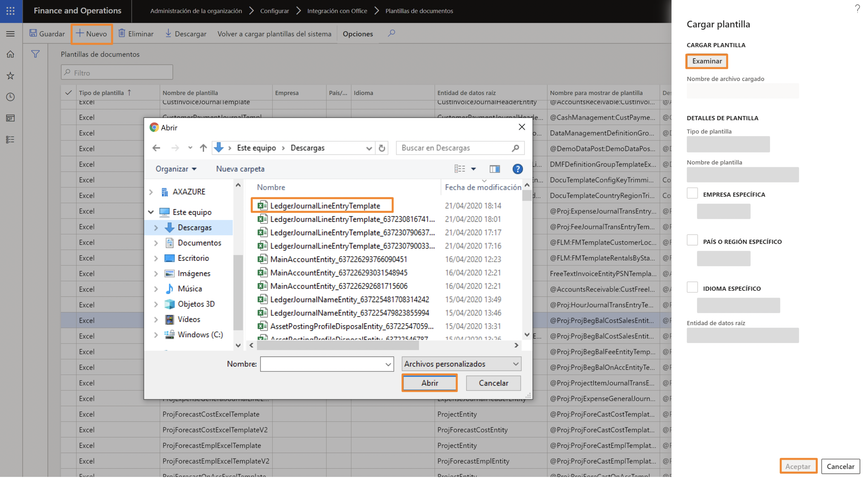Viewport: 868px width, 478px height.
Task: Click the Buscar en Descargas search box
Action: click(x=460, y=148)
